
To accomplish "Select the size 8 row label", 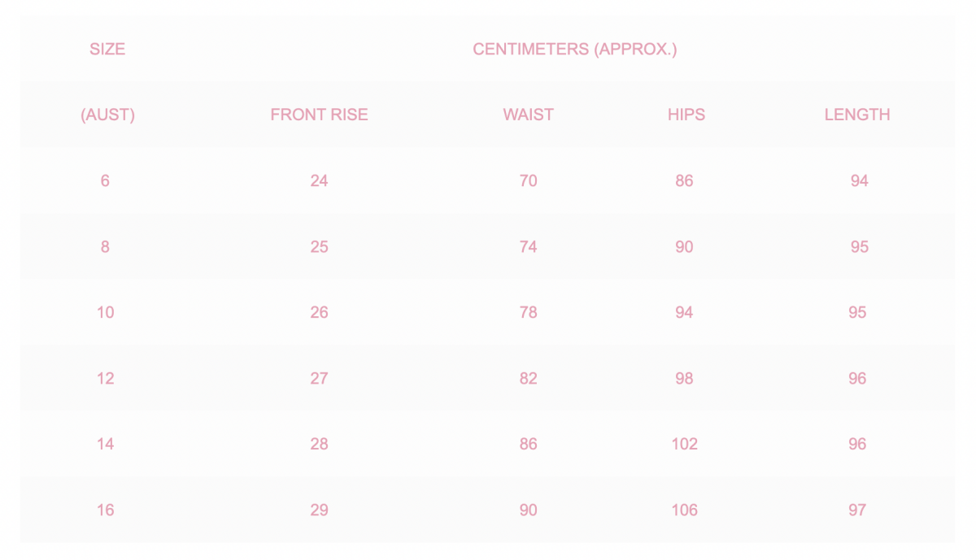I will point(105,246).
